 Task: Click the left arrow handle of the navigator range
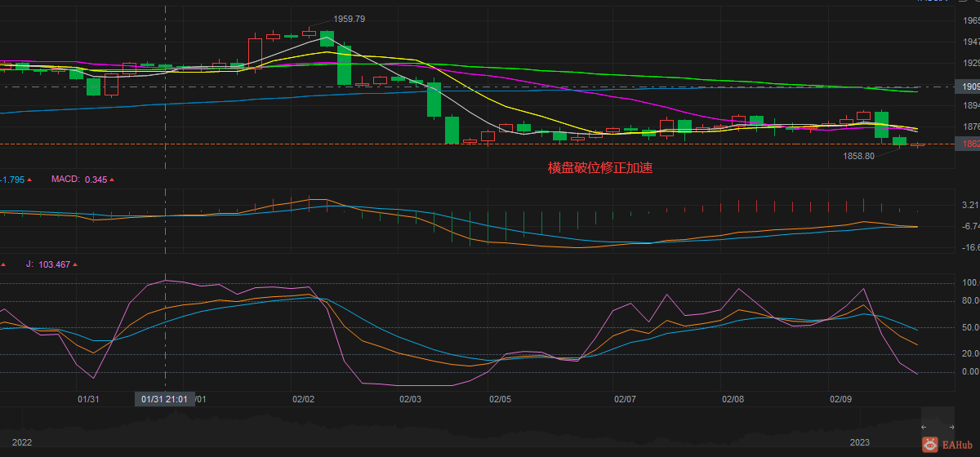pyautogui.click(x=924, y=428)
